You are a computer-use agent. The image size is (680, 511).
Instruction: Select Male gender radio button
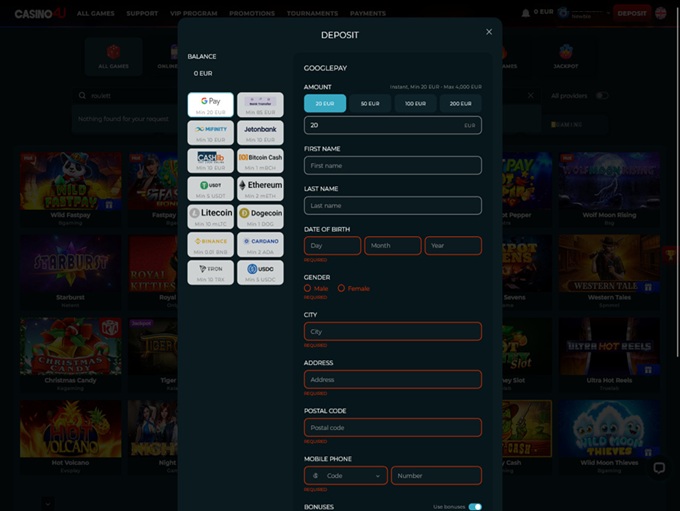pos(308,288)
